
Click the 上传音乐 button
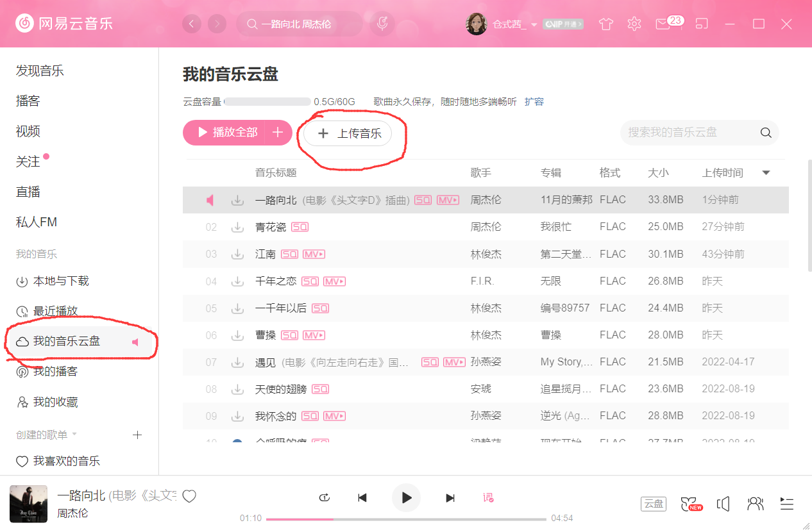[348, 133]
